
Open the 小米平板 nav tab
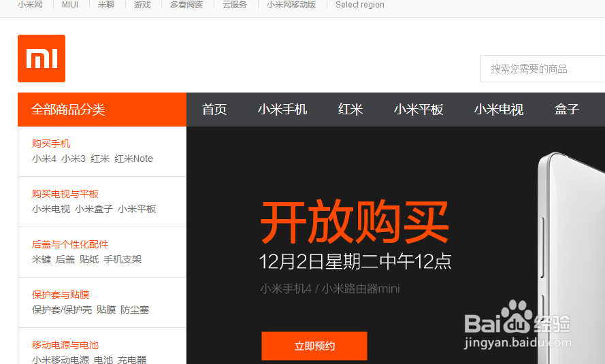click(x=419, y=110)
